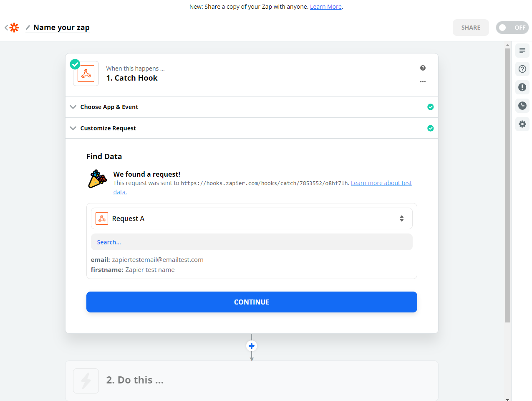Open the help circle sidebar icon
Viewport: 532px width, 401px height.
pos(522,69)
